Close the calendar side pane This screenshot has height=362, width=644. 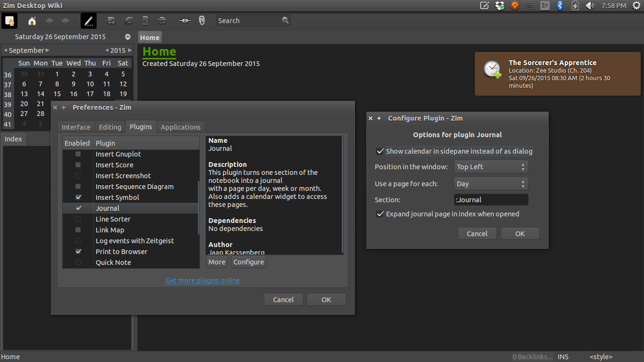click(128, 37)
